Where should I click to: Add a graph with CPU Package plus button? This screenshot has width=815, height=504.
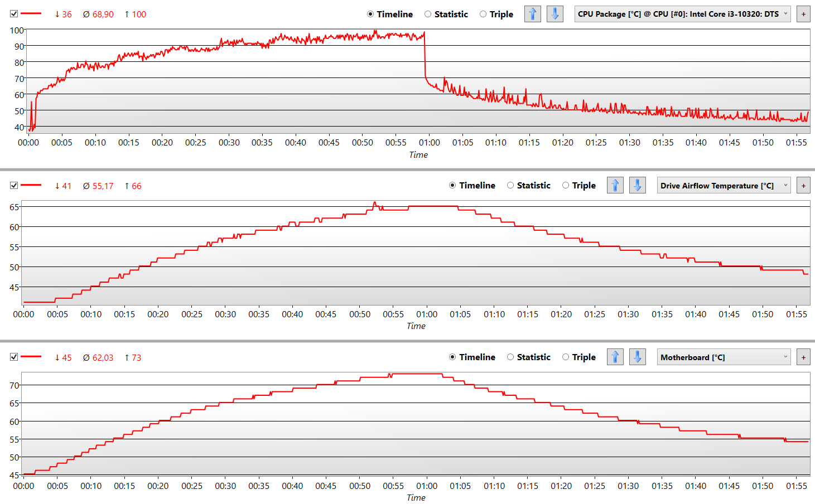click(803, 14)
